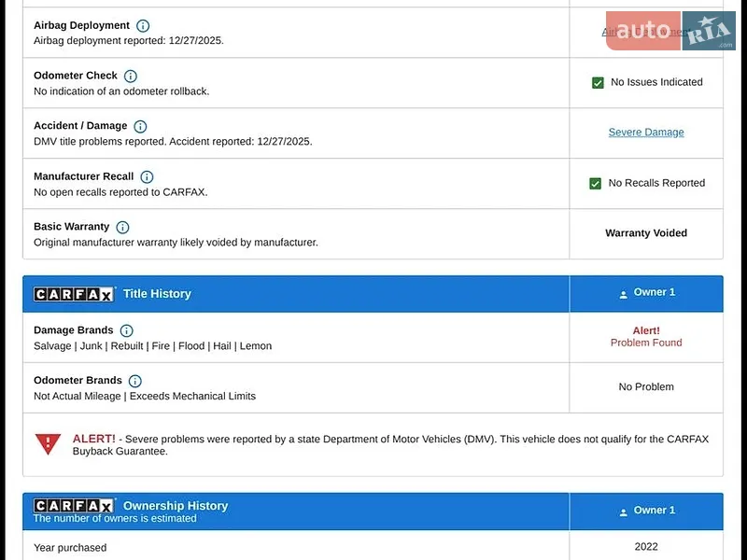Click the 'Year purchased' row label

tap(70, 548)
